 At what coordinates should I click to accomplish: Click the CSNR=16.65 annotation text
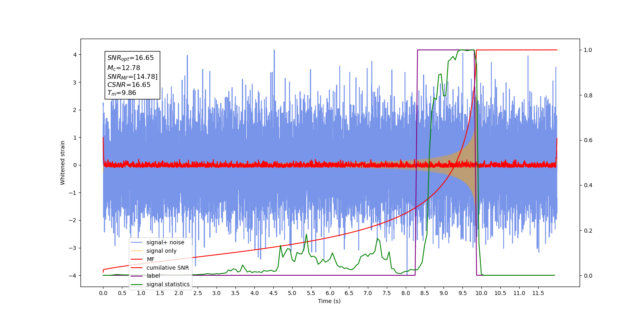(129, 85)
